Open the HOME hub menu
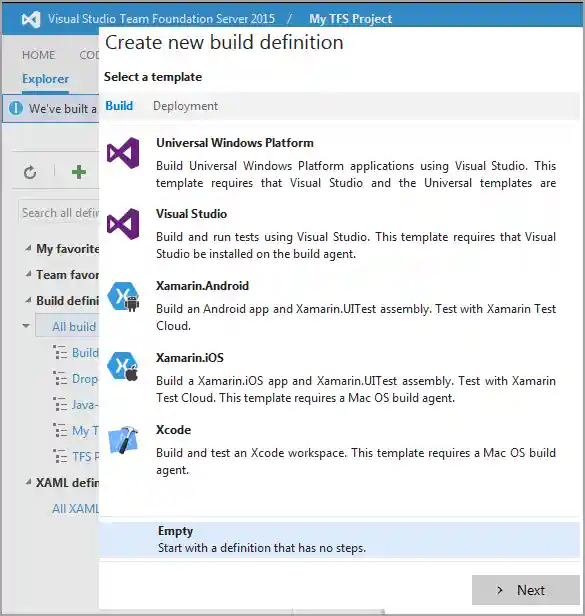Screen dimensions: 585x616 [x=39, y=55]
